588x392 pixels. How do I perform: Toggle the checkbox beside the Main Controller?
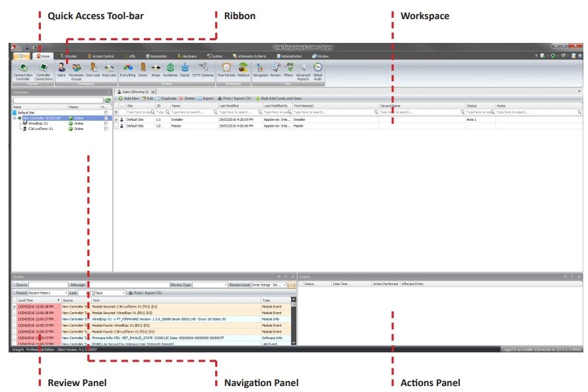point(106,117)
